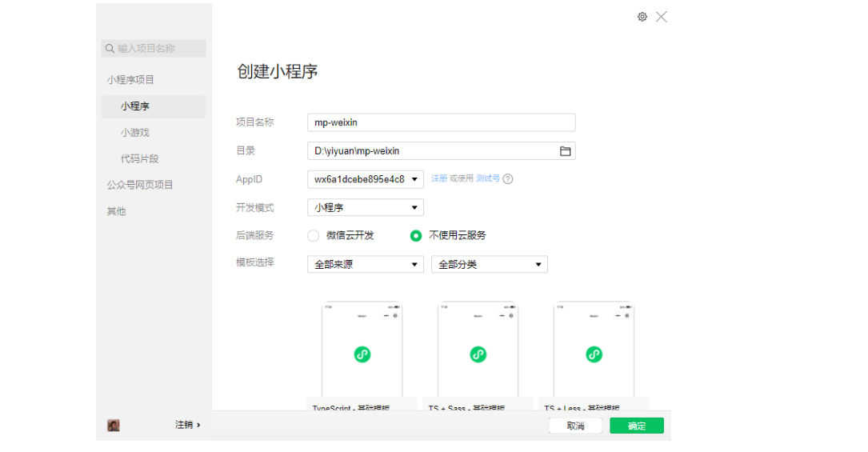Click the green 确定 button
Image resolution: width=868 pixels, height=452 pixels.
(637, 426)
